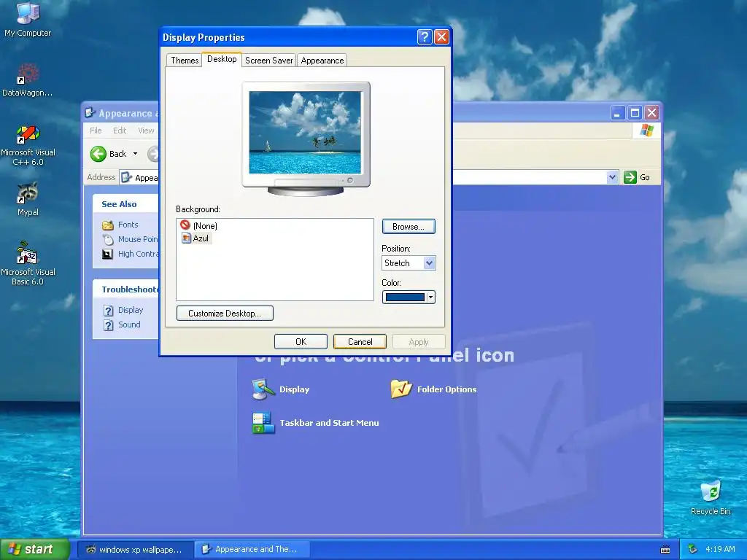
Task: Select the (None) background entry
Action: (198, 226)
